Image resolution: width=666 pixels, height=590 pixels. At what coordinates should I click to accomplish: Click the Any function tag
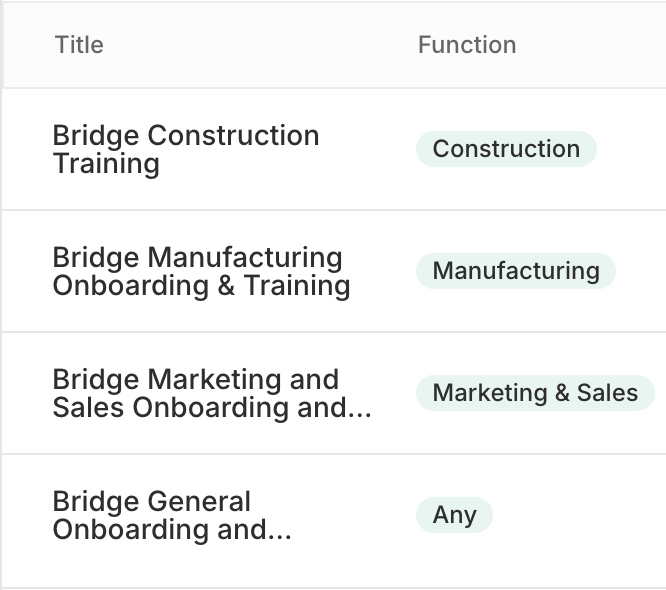point(454,515)
